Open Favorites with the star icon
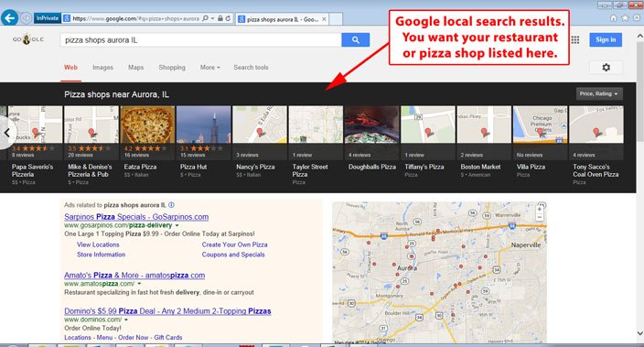The width and height of the screenshot is (644, 347). tap(625, 18)
